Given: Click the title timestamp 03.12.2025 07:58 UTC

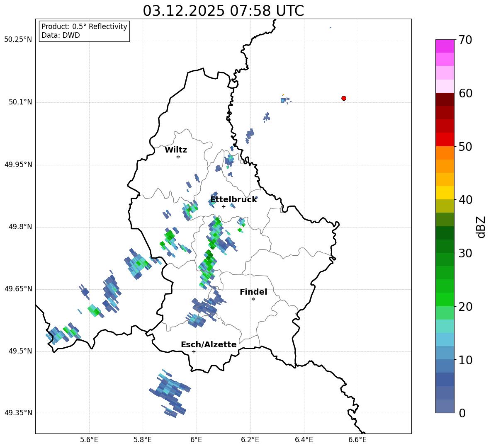Looking at the screenshot, I should pos(223,11).
